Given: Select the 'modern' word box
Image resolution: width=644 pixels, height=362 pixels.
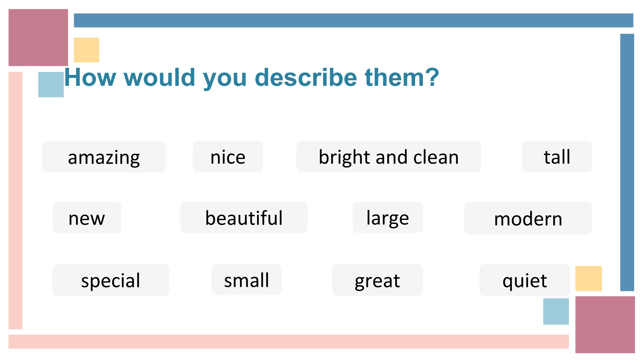Looking at the screenshot, I should click(528, 218).
